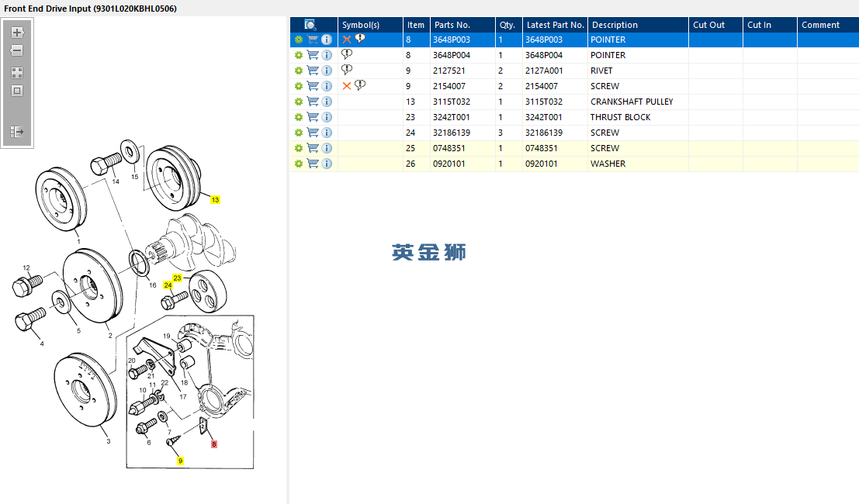The image size is (859, 504).
Task: Open info for 32186139 SCREW
Action: pyautogui.click(x=327, y=133)
